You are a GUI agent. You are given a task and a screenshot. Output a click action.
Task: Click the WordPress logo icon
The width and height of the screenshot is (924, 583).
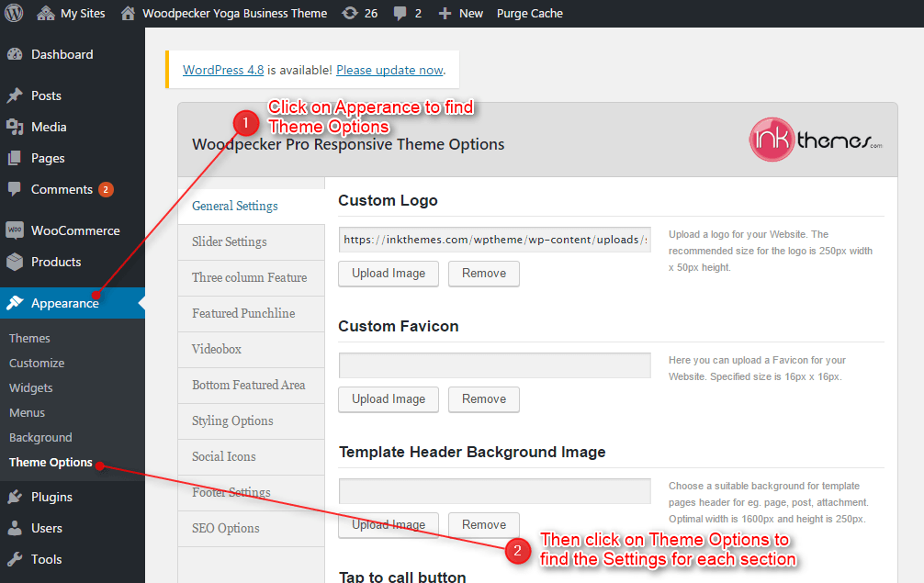click(14, 13)
